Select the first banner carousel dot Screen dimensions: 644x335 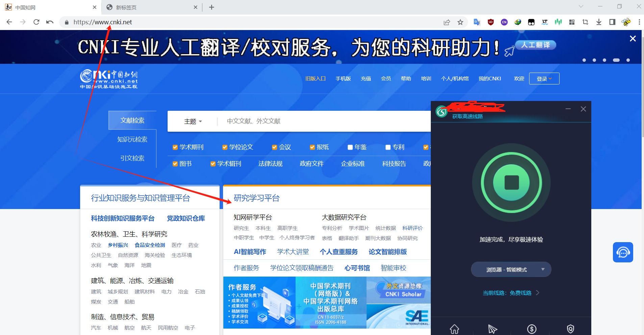pyautogui.click(x=584, y=60)
